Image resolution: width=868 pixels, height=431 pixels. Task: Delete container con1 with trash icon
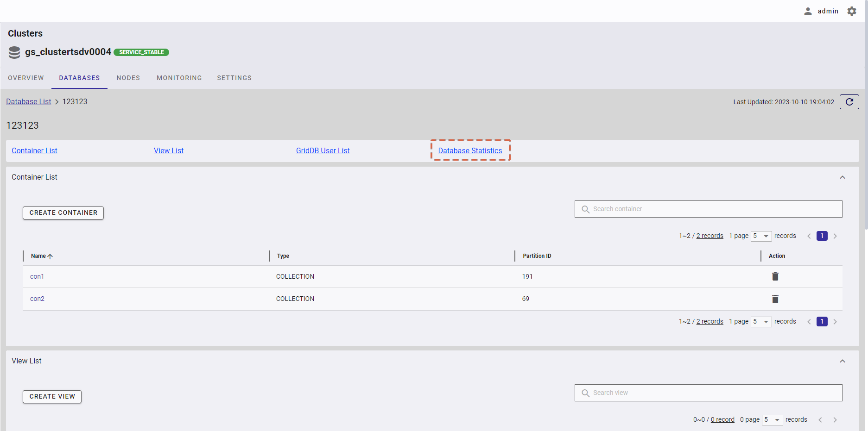click(x=775, y=276)
